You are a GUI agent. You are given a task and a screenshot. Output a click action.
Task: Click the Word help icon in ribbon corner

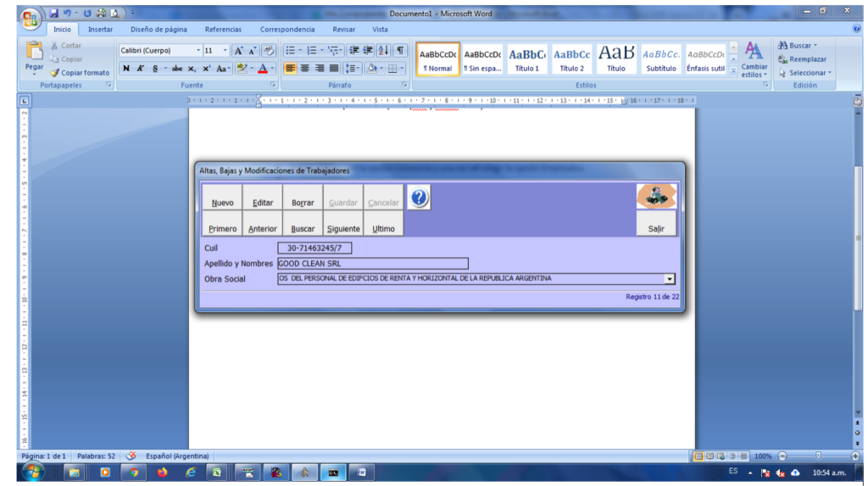click(856, 29)
